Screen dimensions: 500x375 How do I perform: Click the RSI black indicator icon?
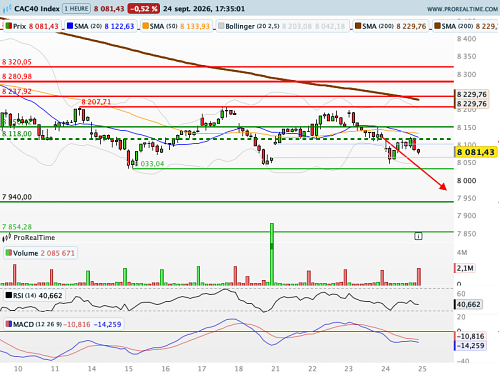click(9, 295)
